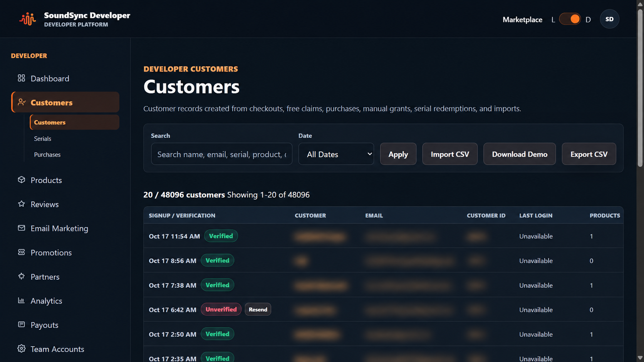644x362 pixels.
Task: Click the Analytics bar chart icon
Action: click(x=22, y=300)
